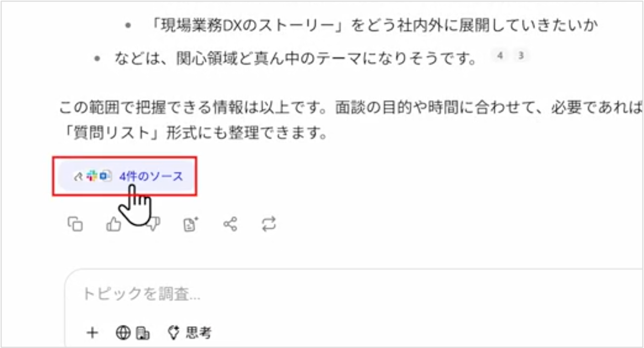Viewport: 644px width, 348px height.
Task: Open the source selector icon beside the globe
Action: click(143, 333)
